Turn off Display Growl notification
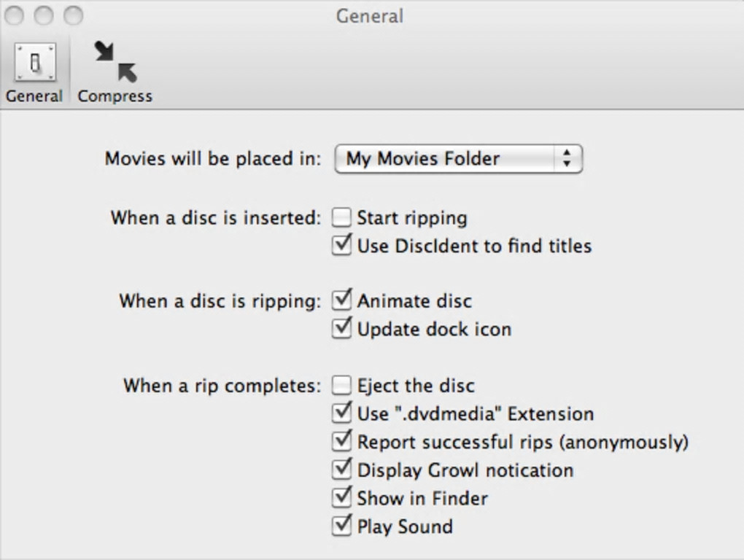The width and height of the screenshot is (744, 560). [342, 470]
